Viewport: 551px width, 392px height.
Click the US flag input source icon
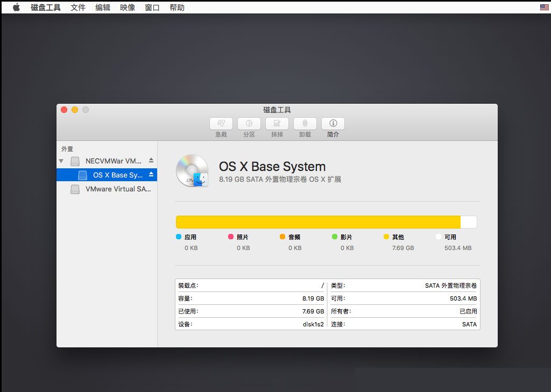point(545,7)
